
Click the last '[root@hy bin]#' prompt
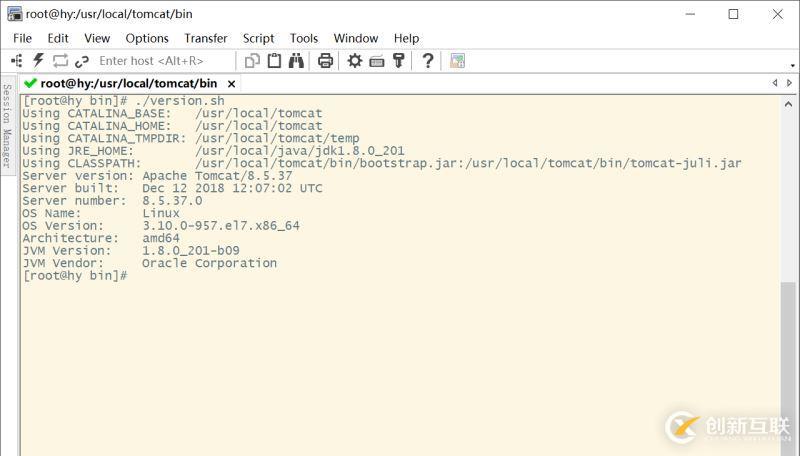click(x=74, y=275)
